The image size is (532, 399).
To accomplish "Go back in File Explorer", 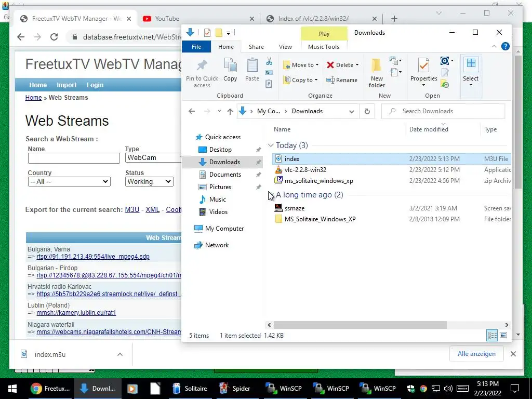I will [x=192, y=111].
